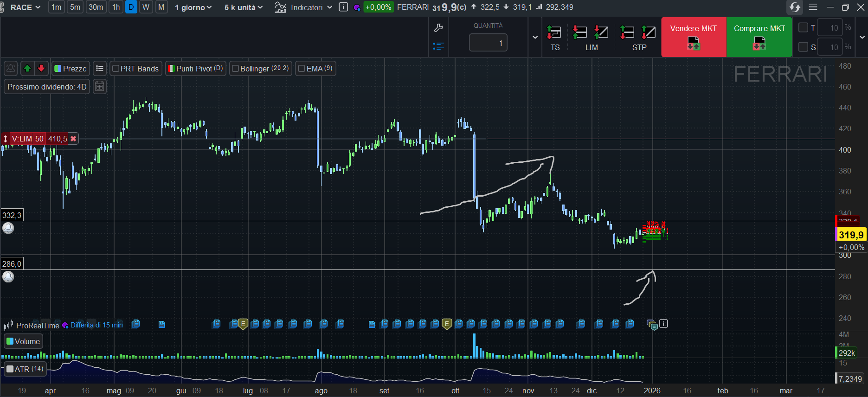This screenshot has height=397, width=868.
Task: Enable the Bollinger (20 2) checkbox
Action: (235, 69)
